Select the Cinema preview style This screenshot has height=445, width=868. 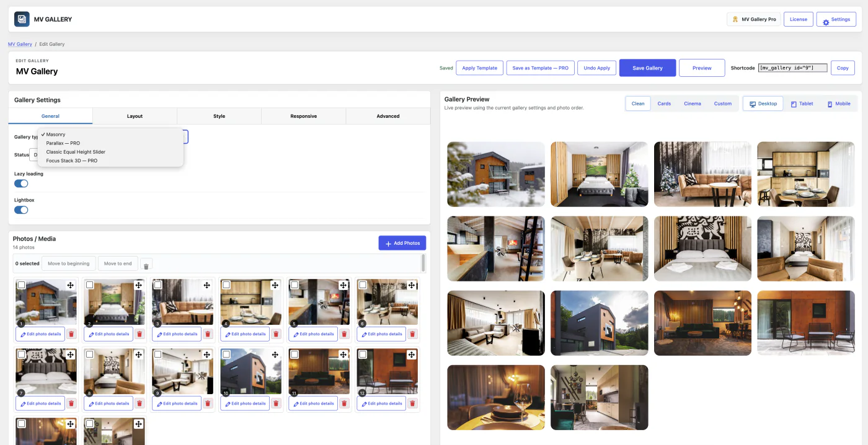pos(693,104)
